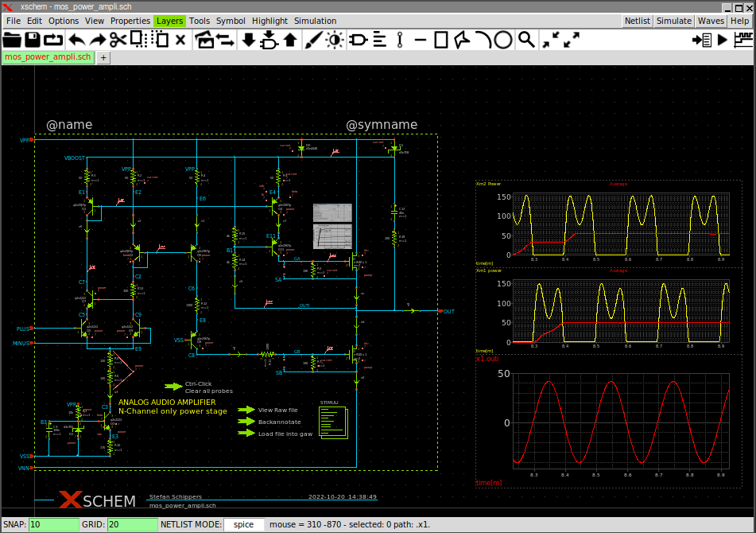Click the magnifier zoom icon
Image resolution: width=756 pixels, height=533 pixels.
tap(525, 39)
